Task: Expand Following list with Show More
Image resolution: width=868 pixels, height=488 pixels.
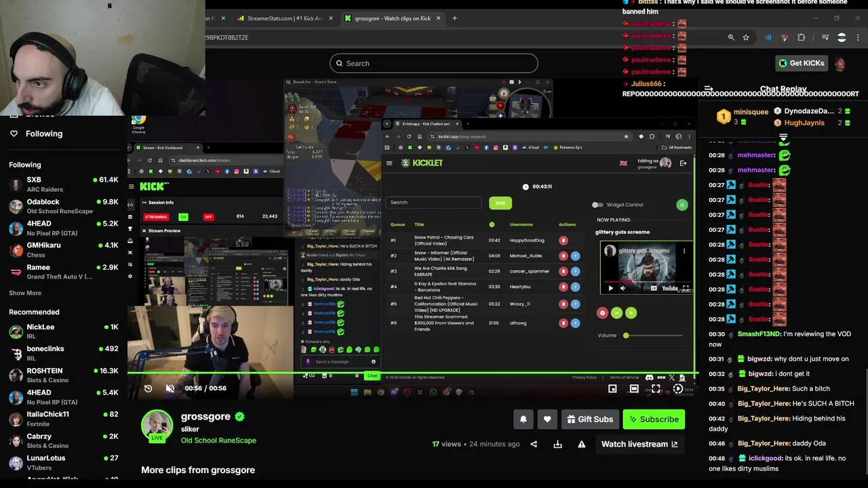Action: pos(25,293)
